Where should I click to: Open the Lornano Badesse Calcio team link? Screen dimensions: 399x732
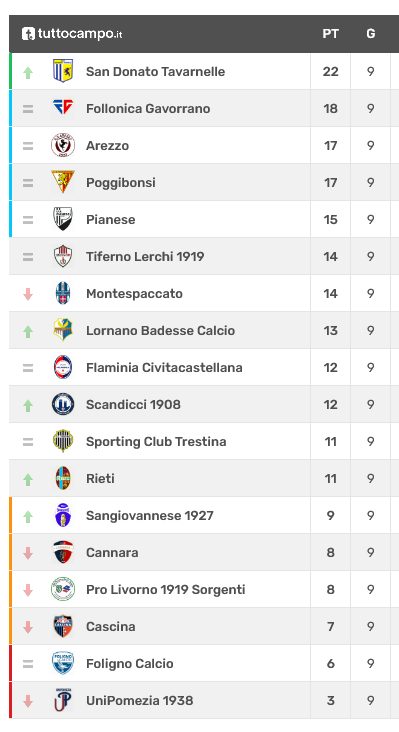(x=161, y=331)
